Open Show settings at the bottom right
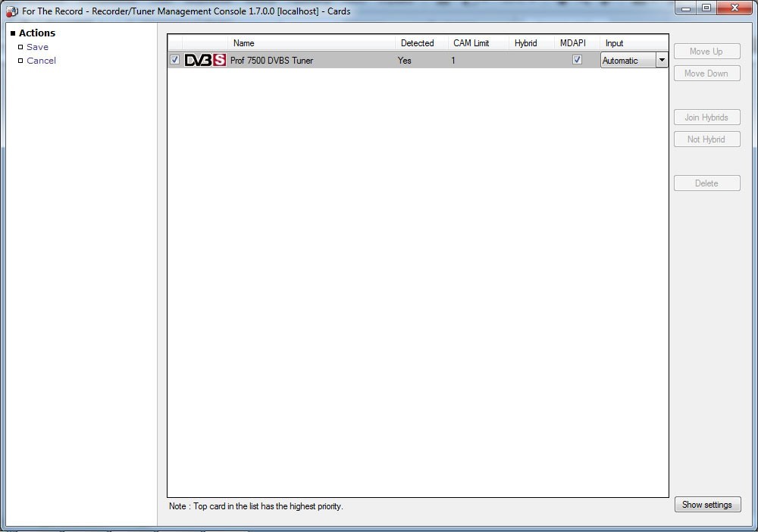 click(707, 505)
